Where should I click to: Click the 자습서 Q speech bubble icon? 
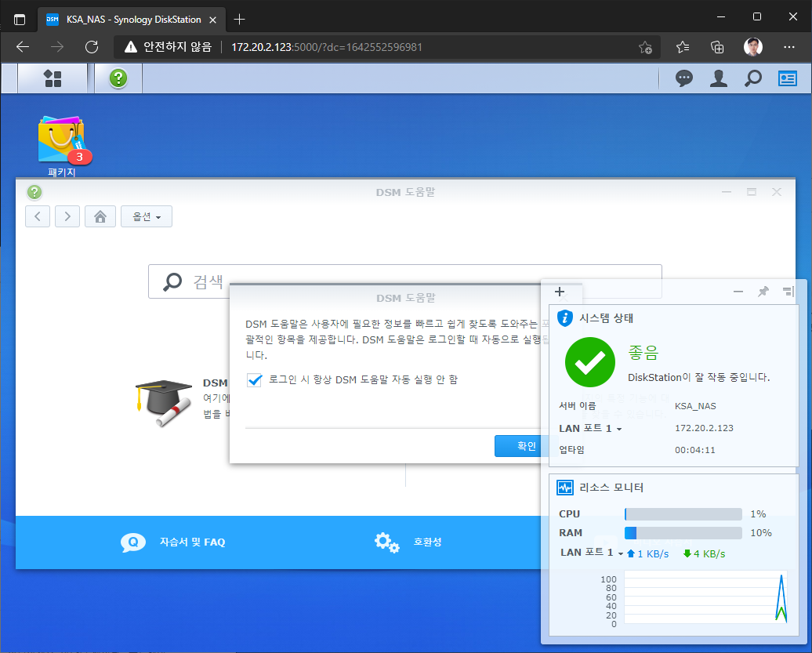133,542
